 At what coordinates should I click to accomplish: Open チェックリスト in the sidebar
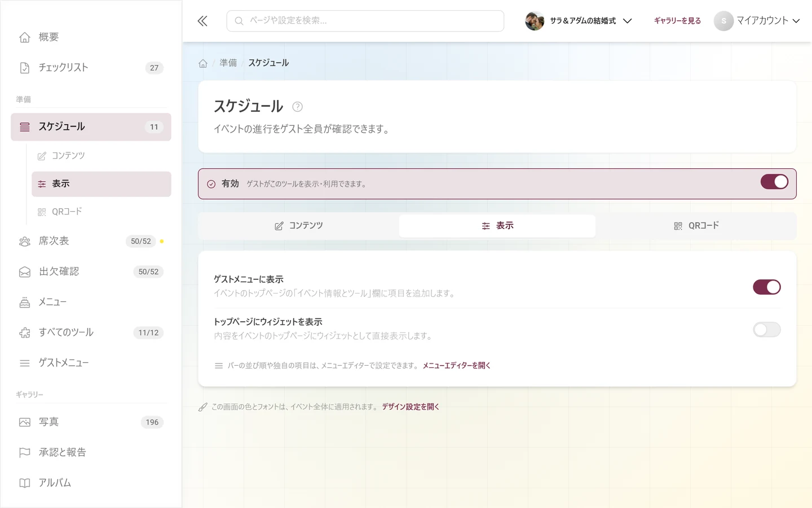click(x=91, y=68)
